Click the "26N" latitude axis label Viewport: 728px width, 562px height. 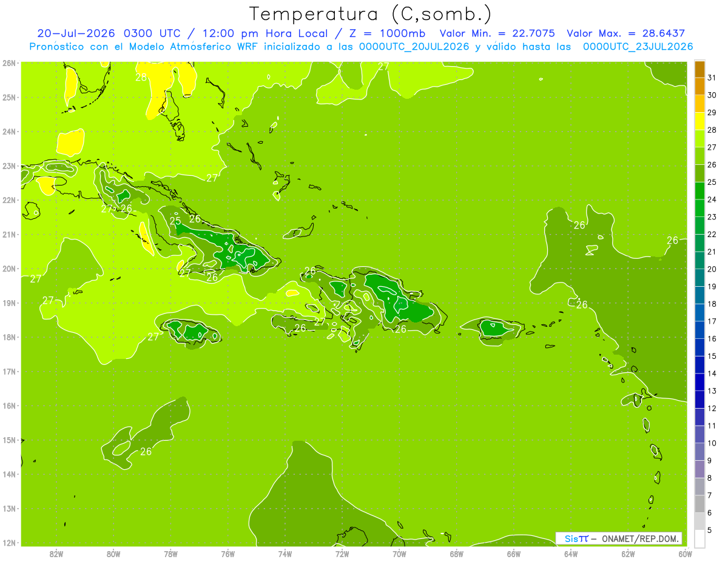coord(8,62)
